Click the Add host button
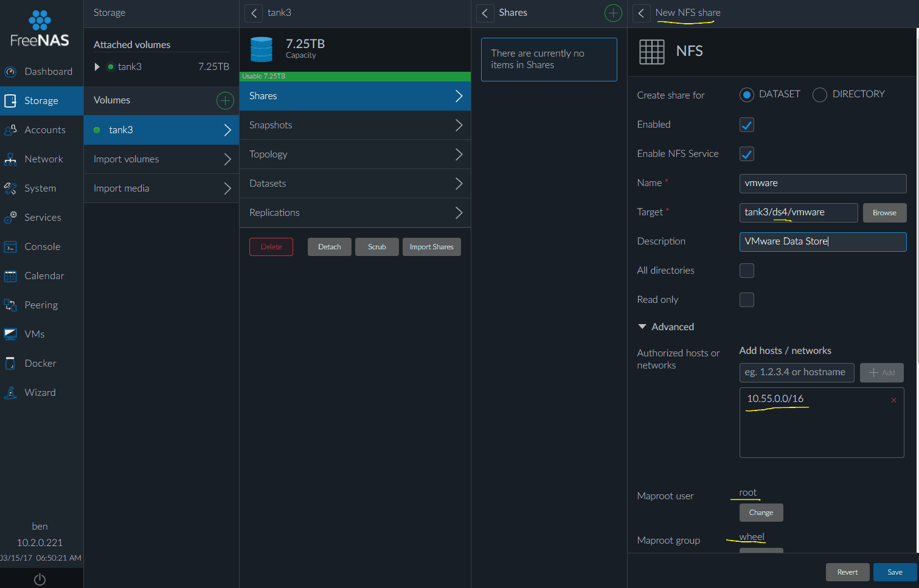919x588 pixels. (882, 373)
